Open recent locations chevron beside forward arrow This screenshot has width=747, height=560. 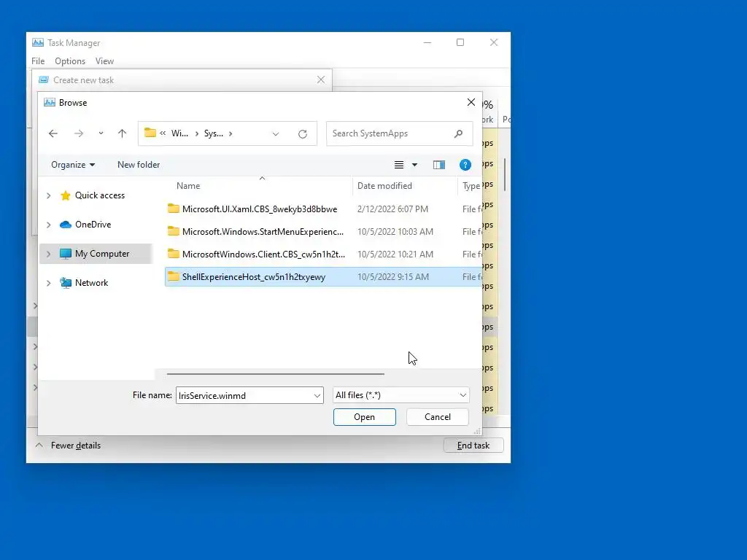(x=101, y=133)
